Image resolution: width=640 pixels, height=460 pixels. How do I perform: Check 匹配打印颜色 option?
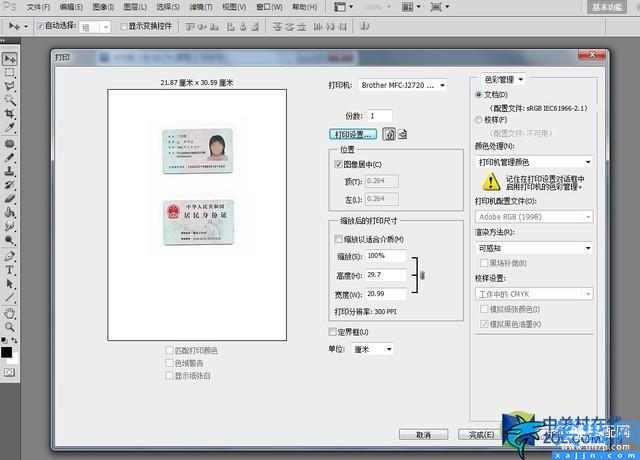pyautogui.click(x=169, y=350)
